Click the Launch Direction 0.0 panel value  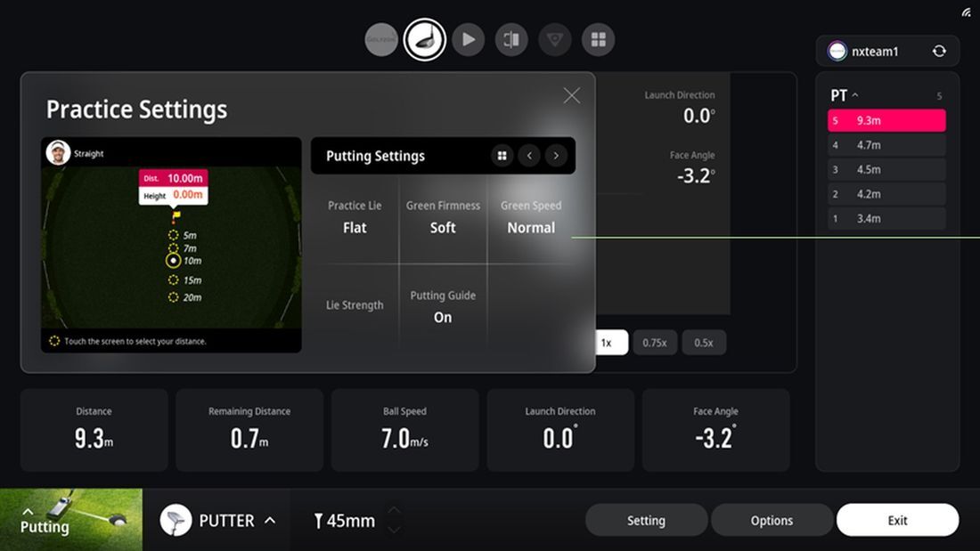pyautogui.click(x=698, y=116)
